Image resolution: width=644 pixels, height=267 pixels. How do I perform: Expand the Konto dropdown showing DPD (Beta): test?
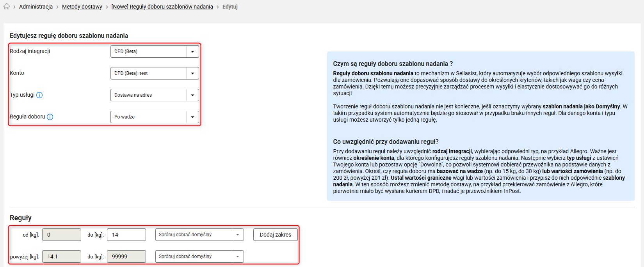pos(155,73)
